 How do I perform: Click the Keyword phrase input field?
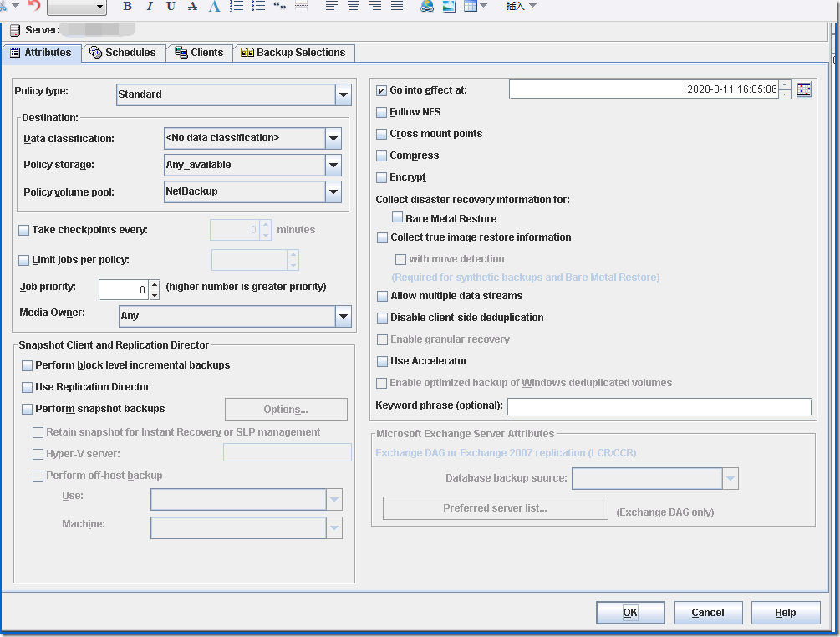coord(659,406)
